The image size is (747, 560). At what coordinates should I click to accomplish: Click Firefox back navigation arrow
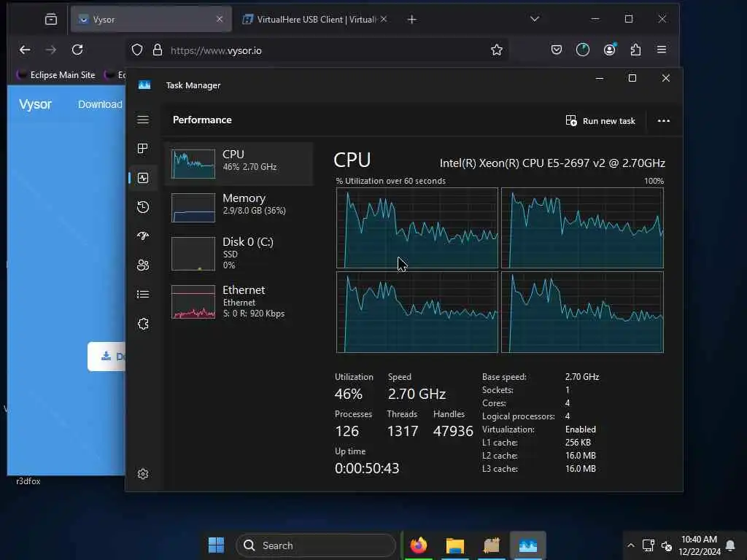[25, 50]
